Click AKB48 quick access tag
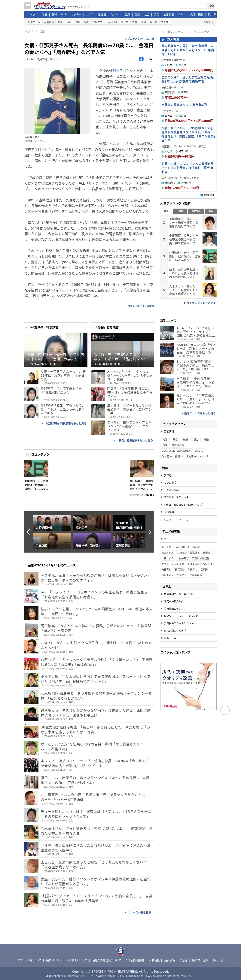Screen dimensions: 241x980 (x=199, y=451)
